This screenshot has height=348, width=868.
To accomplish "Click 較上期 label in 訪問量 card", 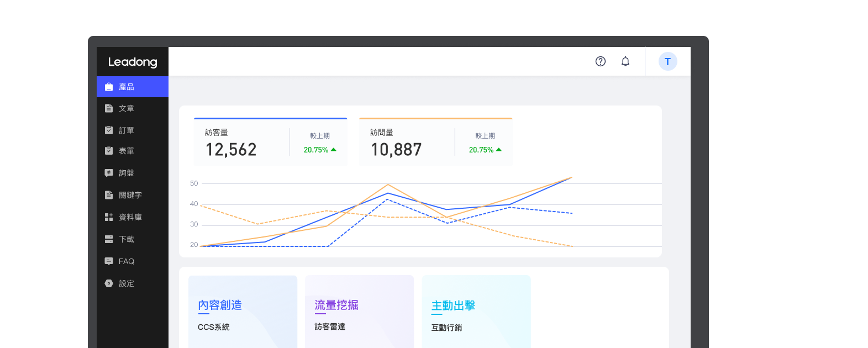I will point(485,135).
